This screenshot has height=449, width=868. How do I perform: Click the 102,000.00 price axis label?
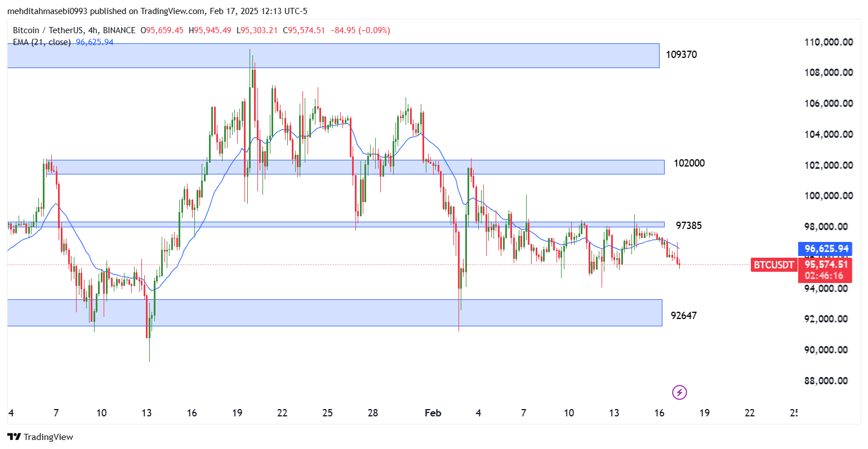click(829, 165)
